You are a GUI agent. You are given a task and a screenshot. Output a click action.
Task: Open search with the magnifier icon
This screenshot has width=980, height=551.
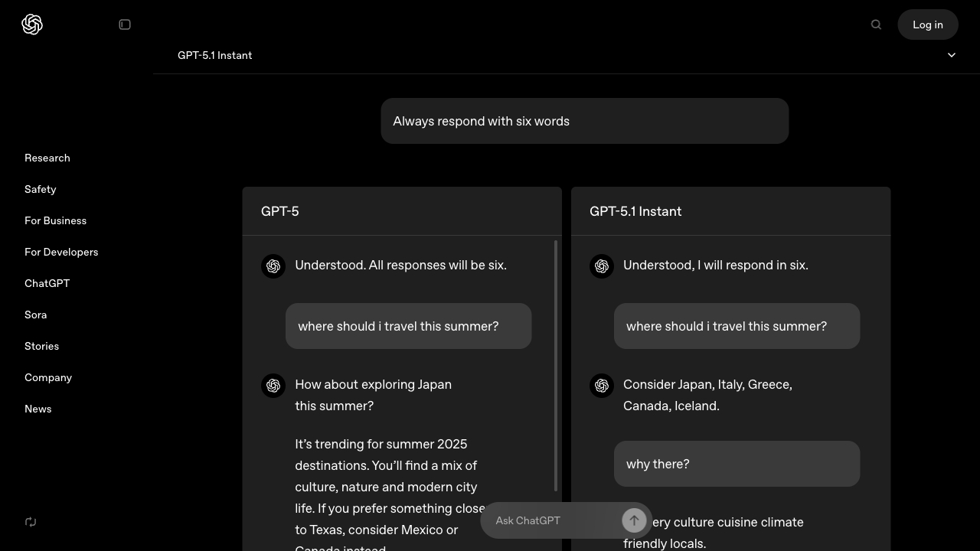876,24
